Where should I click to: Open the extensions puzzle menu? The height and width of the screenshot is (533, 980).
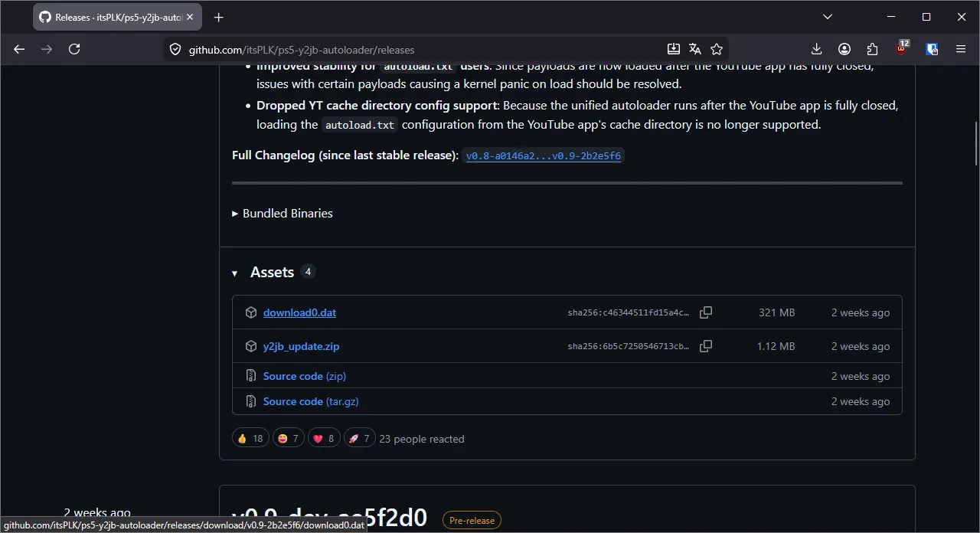tap(873, 49)
